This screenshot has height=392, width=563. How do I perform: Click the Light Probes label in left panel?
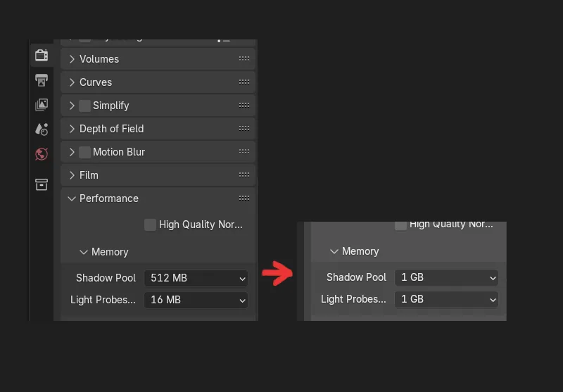pyautogui.click(x=103, y=300)
